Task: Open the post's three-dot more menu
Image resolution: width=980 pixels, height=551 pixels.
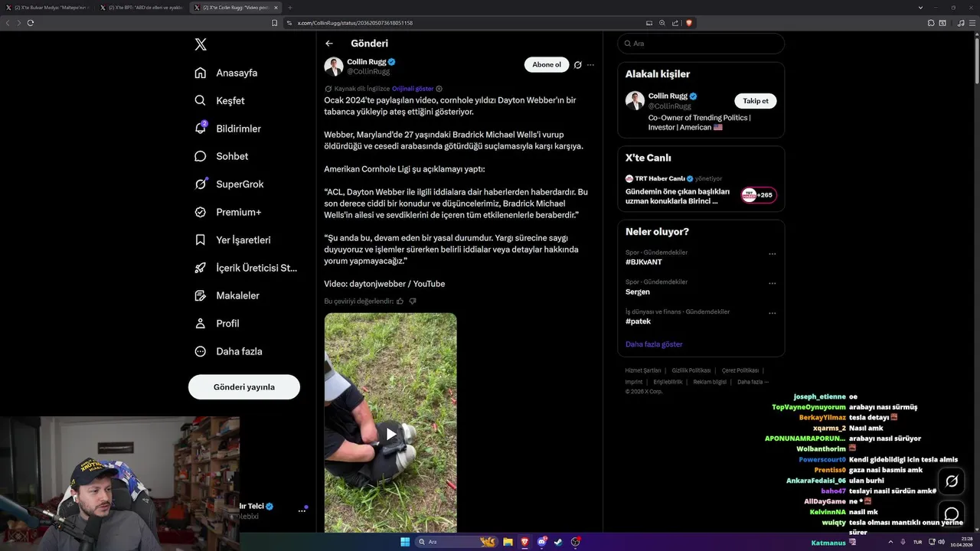Action: pos(590,65)
